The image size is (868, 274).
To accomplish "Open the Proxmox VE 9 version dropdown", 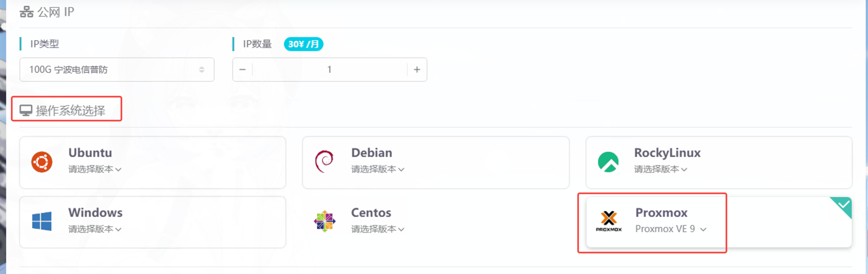I will pos(671,229).
